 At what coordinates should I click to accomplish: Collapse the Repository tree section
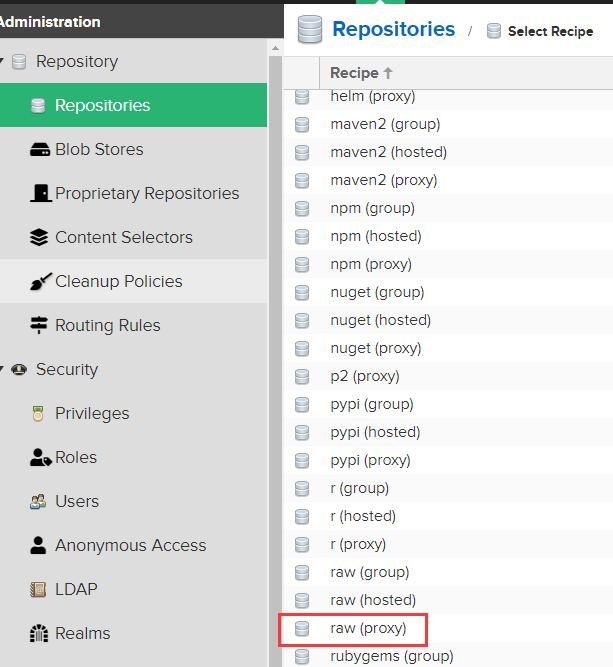tap(3, 62)
